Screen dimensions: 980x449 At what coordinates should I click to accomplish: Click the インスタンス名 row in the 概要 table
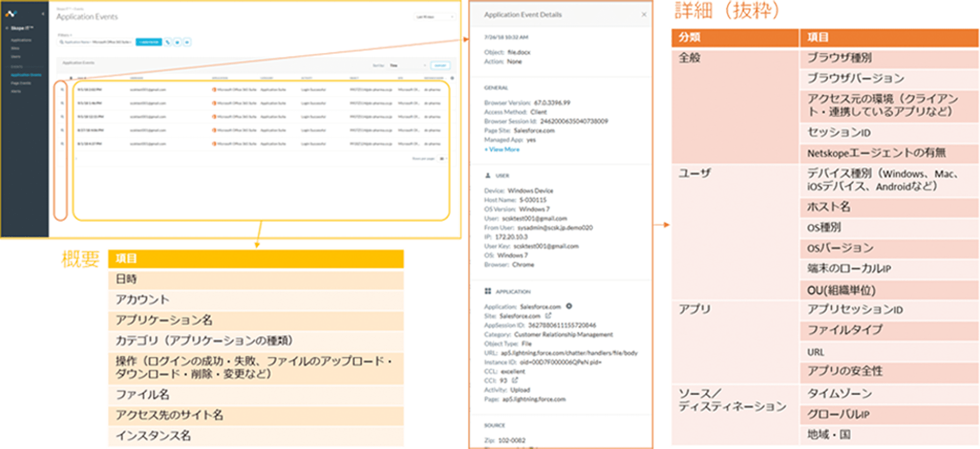click(x=256, y=436)
